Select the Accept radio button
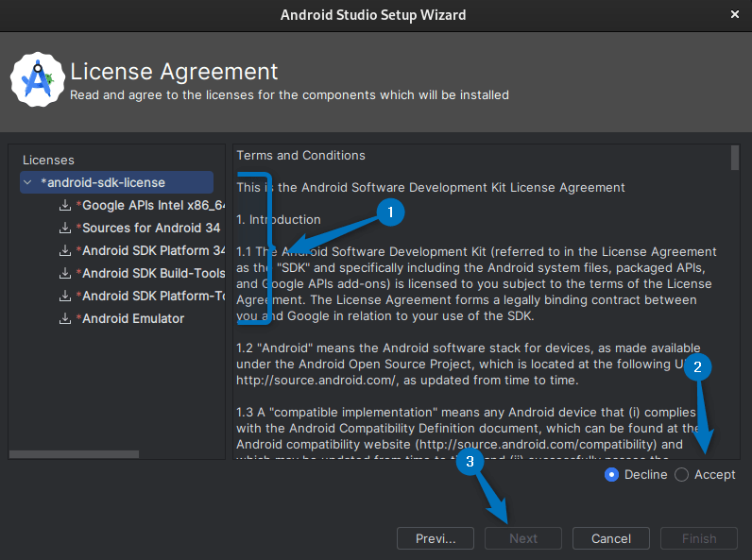The width and height of the screenshot is (752, 560). pyautogui.click(x=681, y=475)
